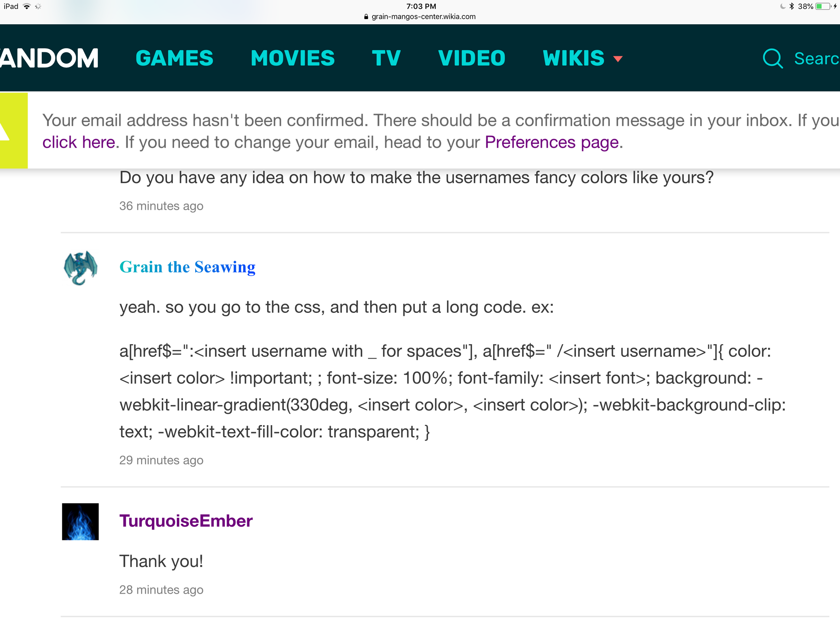Open the FANDOM logo home link

[49, 58]
